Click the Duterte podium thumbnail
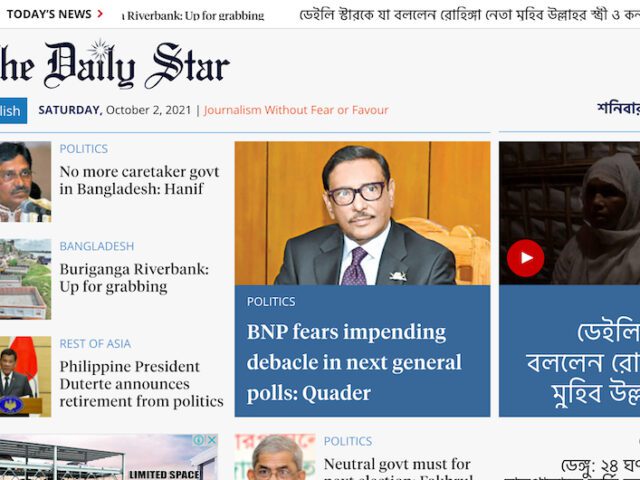 coord(25,377)
